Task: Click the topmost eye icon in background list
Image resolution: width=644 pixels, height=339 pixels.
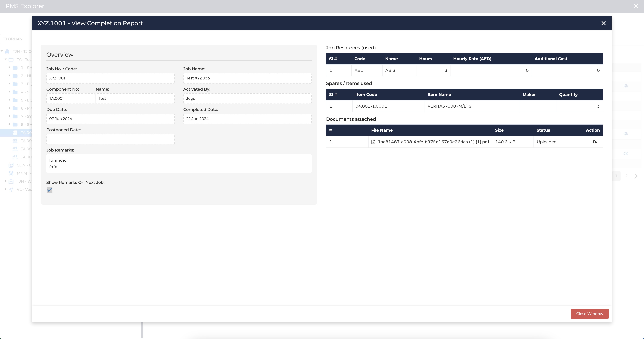Action: pos(625,86)
